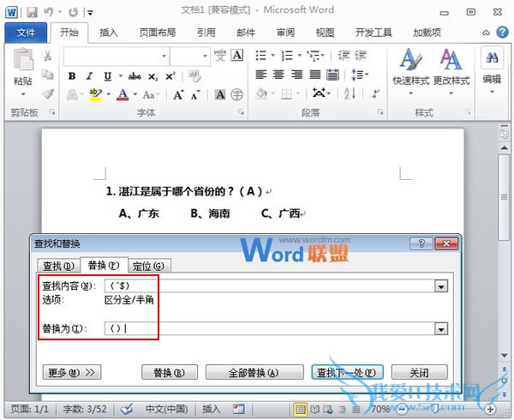Click the Save icon in quick access toolbar
This screenshot has height=420, width=514.
(x=32, y=13)
